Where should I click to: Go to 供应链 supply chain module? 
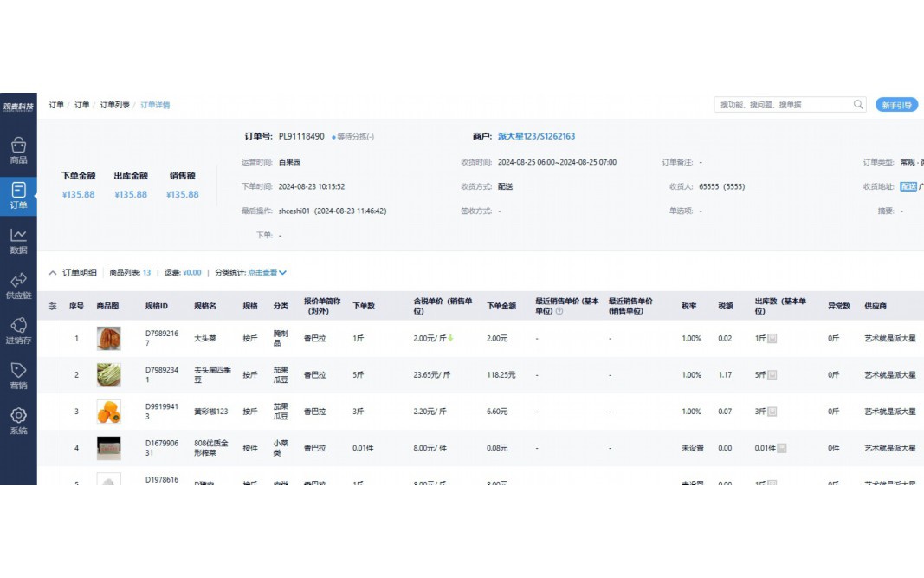18,285
